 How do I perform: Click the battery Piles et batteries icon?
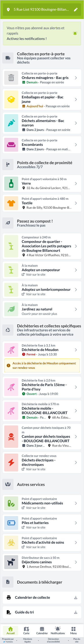click(x=11, y=523)
